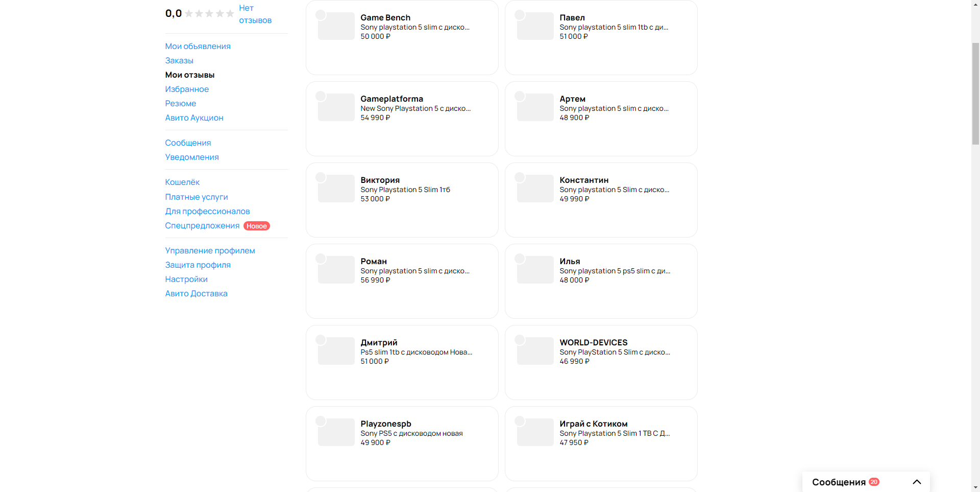This screenshot has width=980, height=492.
Task: Open Защита профиля link
Action: tap(198, 265)
